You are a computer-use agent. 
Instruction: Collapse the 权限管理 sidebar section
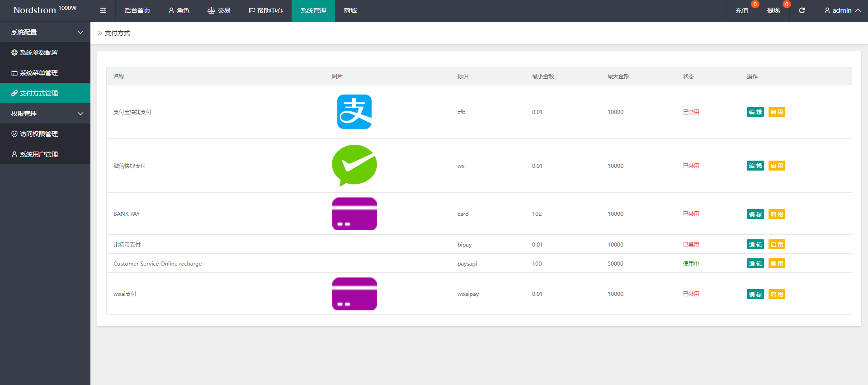point(45,114)
